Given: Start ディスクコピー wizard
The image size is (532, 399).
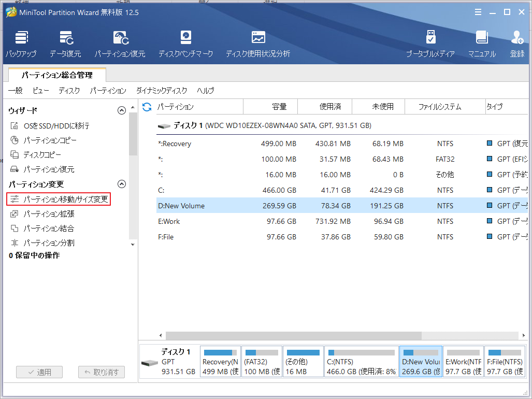Looking at the screenshot, I should (x=36, y=155).
